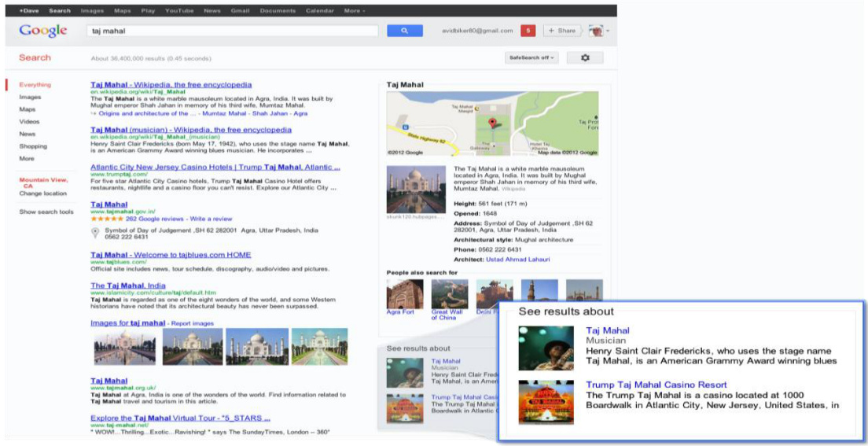Click the red pin on the map
Screen dimensions: 868x446
coord(493,123)
